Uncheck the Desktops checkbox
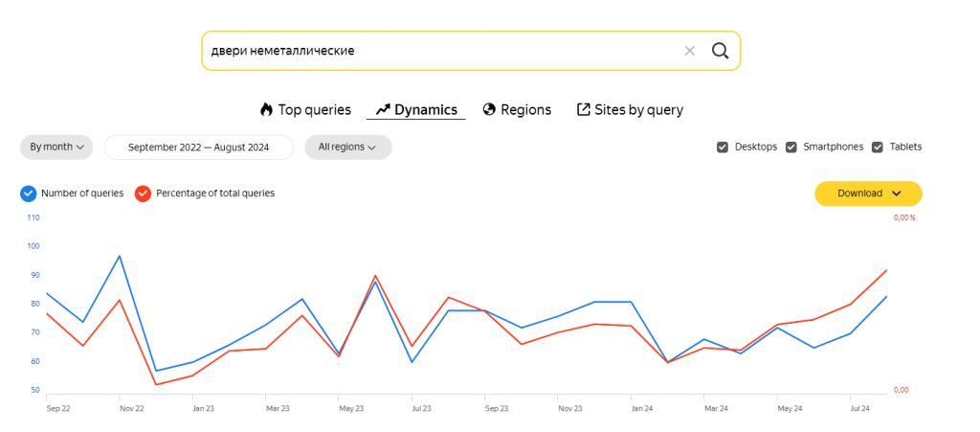980x432 pixels. (723, 148)
